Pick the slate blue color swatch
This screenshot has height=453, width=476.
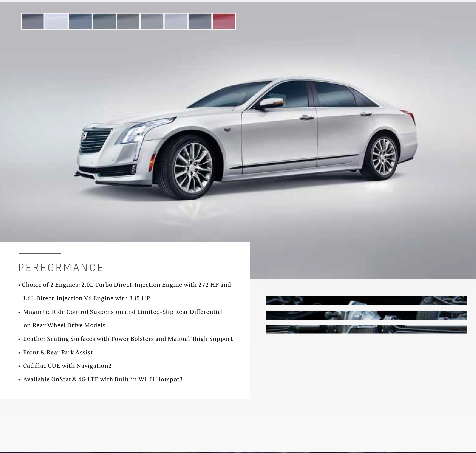80,21
